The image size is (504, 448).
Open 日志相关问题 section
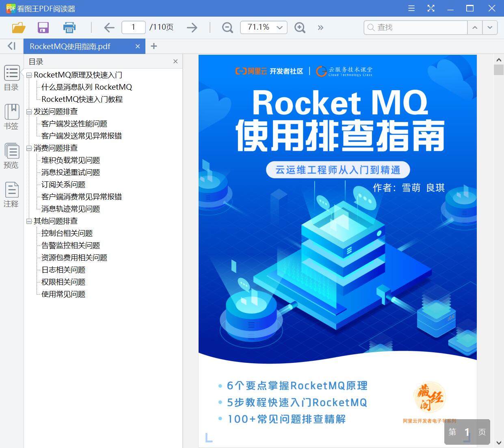click(x=63, y=270)
